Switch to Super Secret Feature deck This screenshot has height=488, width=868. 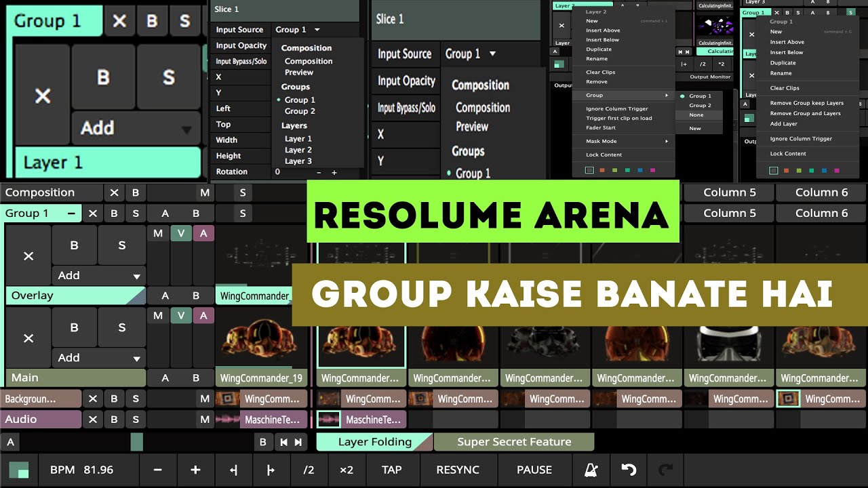(514, 442)
